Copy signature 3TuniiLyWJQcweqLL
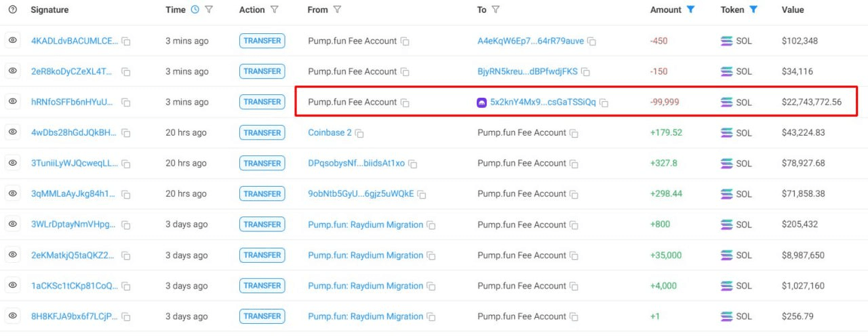The width and height of the screenshot is (868, 336). tap(126, 164)
